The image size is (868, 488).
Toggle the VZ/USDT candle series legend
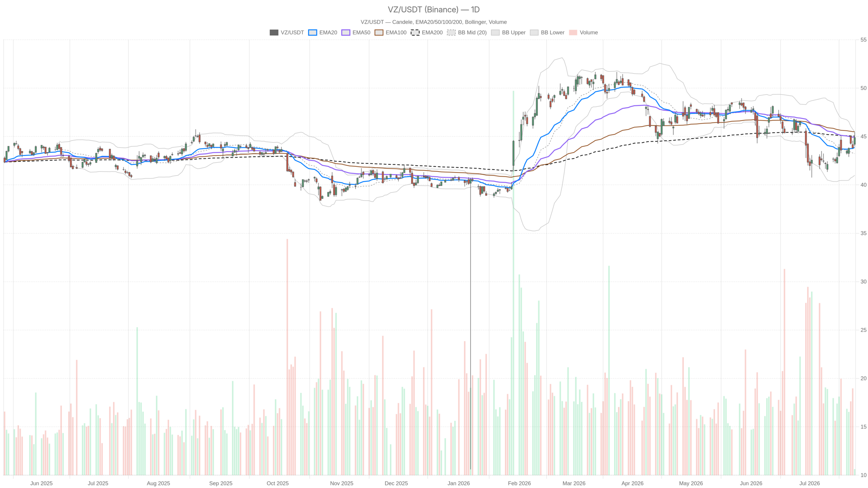click(x=287, y=33)
